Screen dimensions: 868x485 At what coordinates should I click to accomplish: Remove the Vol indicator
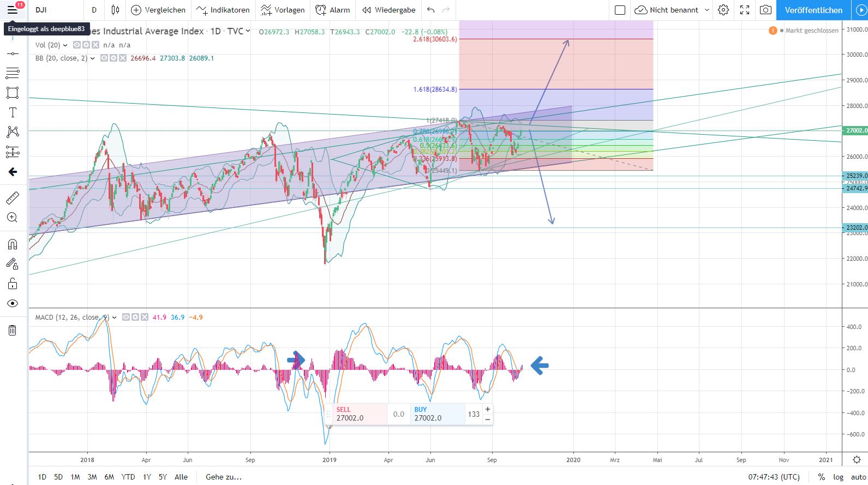click(x=95, y=45)
